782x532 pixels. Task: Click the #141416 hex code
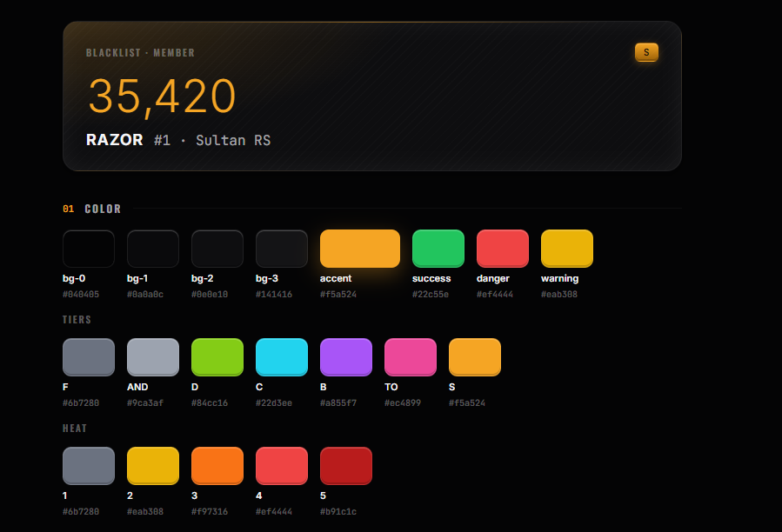click(x=274, y=294)
